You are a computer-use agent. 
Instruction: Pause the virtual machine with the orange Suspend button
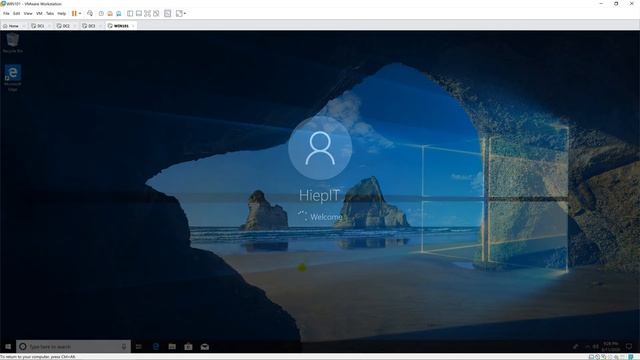(74, 13)
